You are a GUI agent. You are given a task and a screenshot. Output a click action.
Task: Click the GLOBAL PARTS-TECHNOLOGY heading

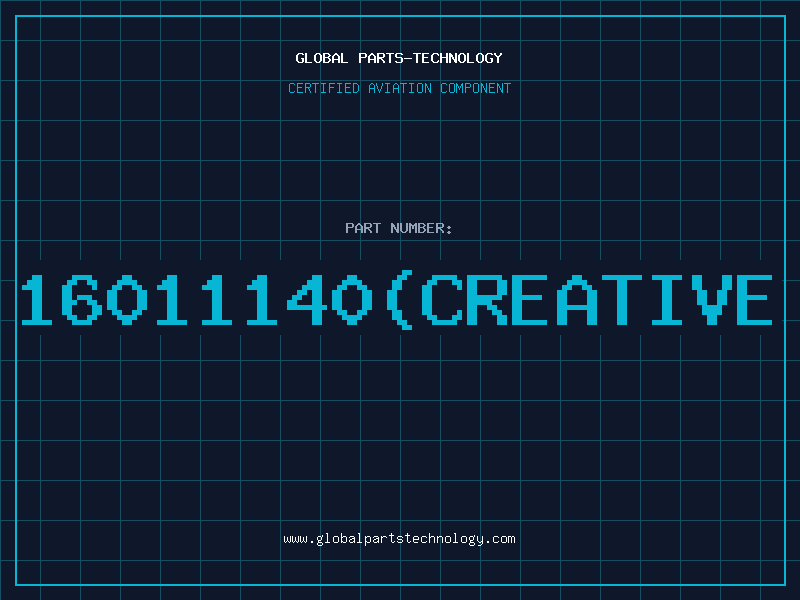point(399,58)
